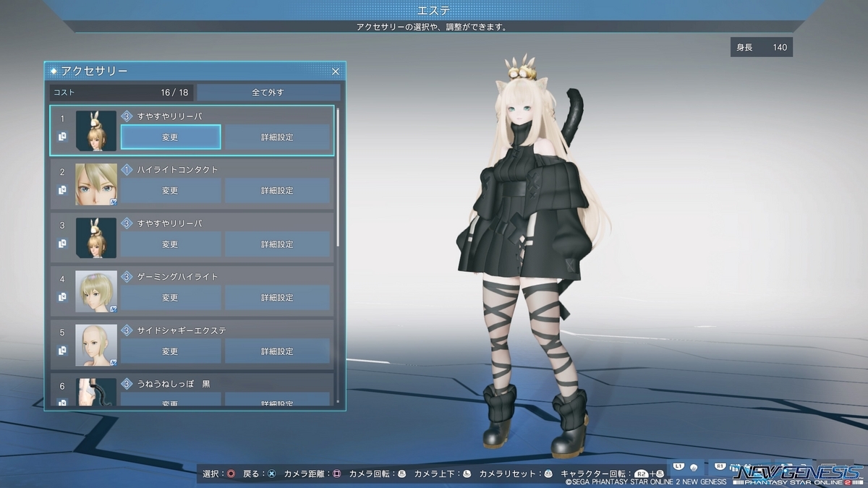868x488 pixels.
Task: Click the N badge on サイドシャギーエクステ thumbnail
Action: click(x=114, y=362)
